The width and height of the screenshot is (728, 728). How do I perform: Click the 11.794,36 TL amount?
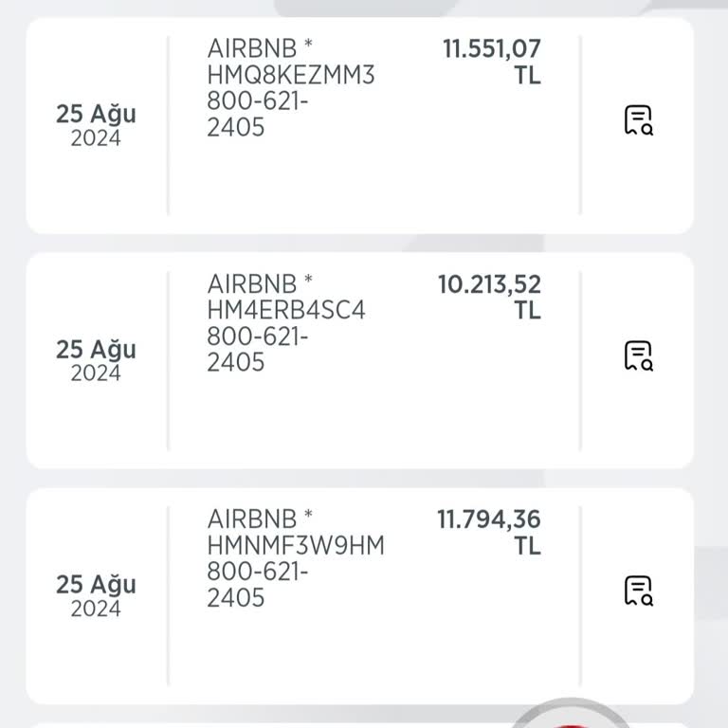click(x=489, y=532)
